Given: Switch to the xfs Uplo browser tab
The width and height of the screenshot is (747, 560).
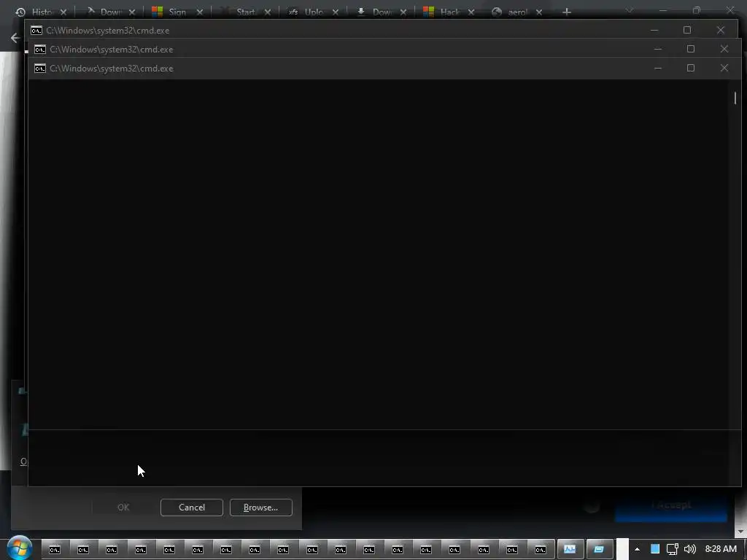Looking at the screenshot, I should tap(313, 12).
